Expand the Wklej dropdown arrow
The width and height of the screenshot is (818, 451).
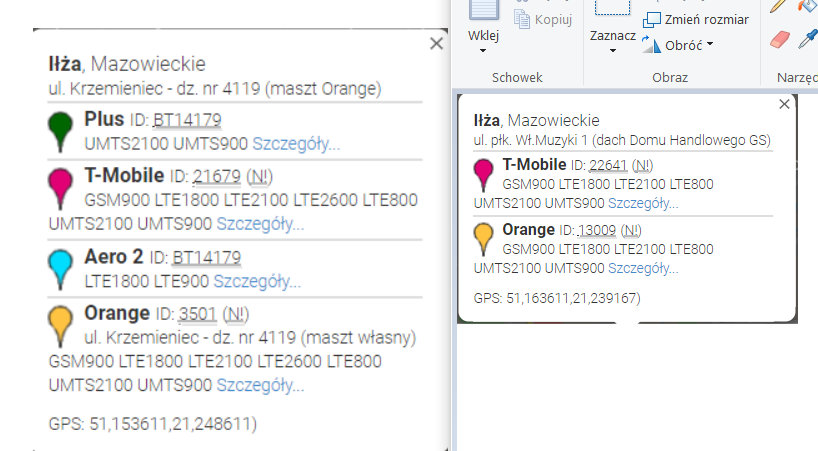pyautogui.click(x=484, y=53)
